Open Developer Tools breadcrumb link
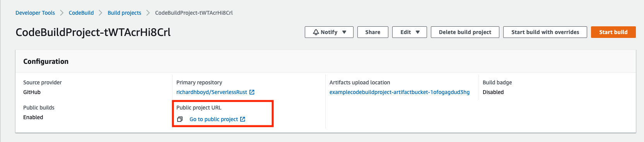Screen dimensions: 644x142 coord(35,13)
